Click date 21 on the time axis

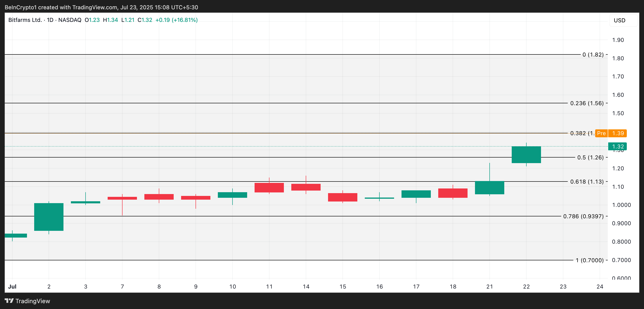pyautogui.click(x=489, y=286)
